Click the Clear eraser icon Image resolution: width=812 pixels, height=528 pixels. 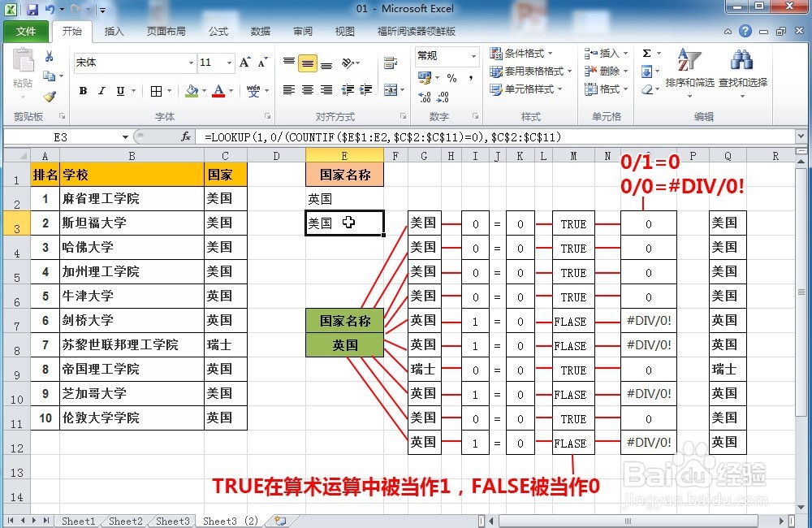tap(647, 89)
